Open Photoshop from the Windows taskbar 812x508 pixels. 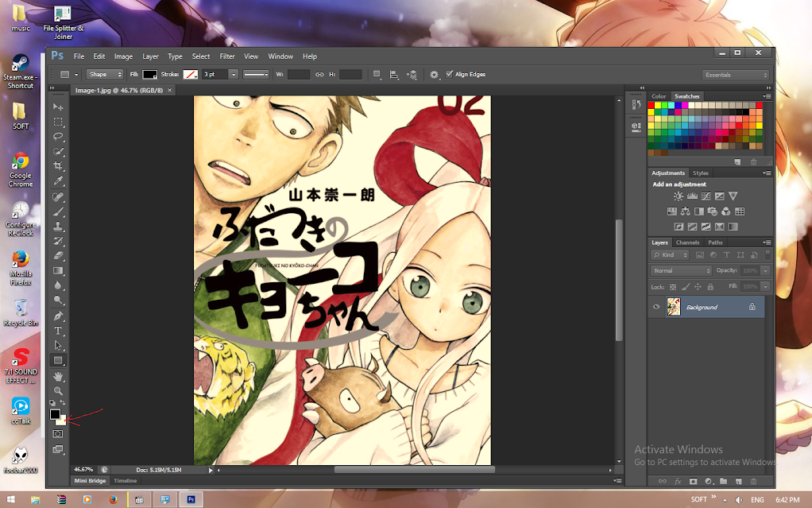191,499
